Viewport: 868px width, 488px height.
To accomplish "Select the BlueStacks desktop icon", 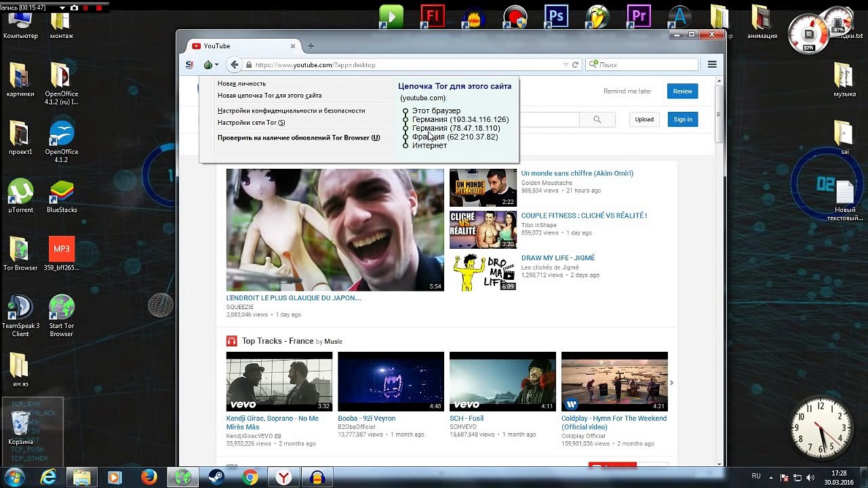I will 62,196.
